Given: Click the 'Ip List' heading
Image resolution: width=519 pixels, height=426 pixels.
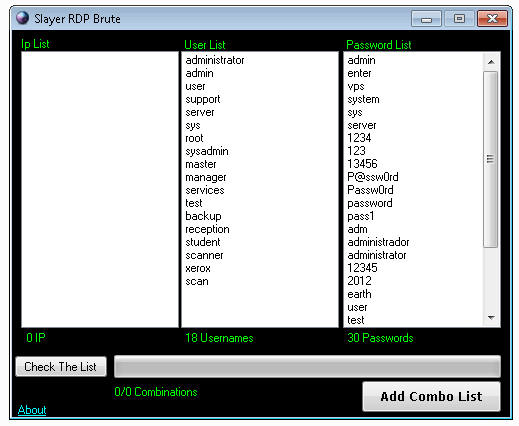Looking at the screenshot, I should 35,44.
